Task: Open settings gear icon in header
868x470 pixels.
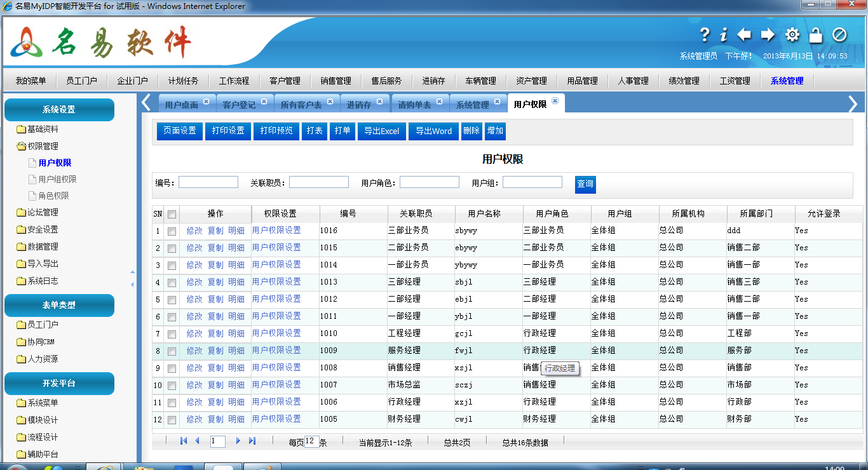Action: point(792,35)
